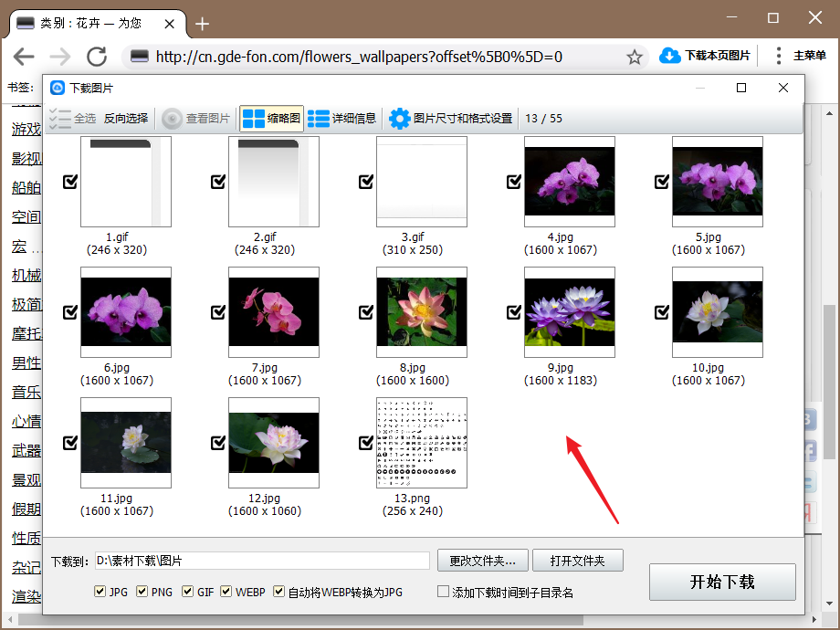Open the 主菜单 three-dot menu
Viewport: 840px width, 630px height.
click(x=801, y=56)
